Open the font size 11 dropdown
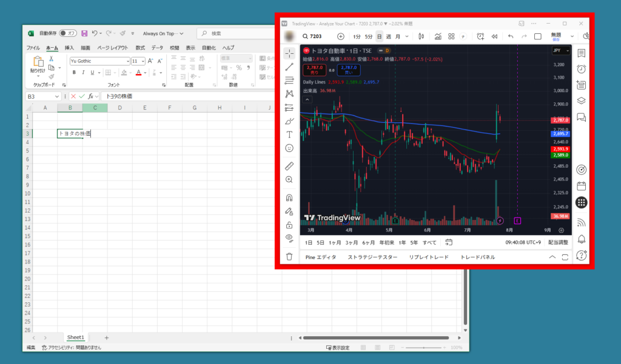The height and width of the screenshot is (364, 621). coord(143,61)
